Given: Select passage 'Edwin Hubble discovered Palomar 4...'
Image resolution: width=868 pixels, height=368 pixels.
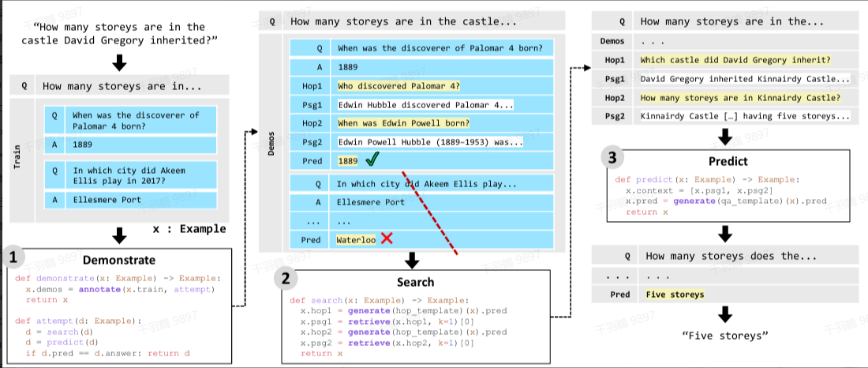Looking at the screenshot, I should pyautogui.click(x=425, y=105).
